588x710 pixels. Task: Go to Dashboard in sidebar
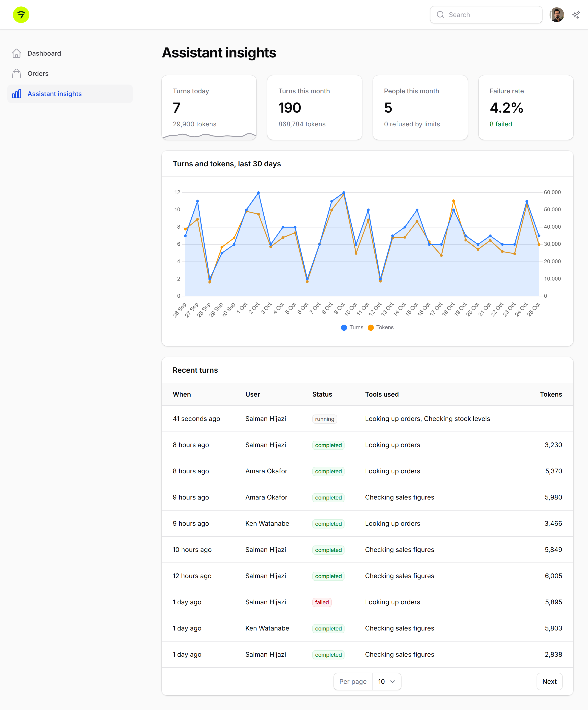[x=70, y=53]
